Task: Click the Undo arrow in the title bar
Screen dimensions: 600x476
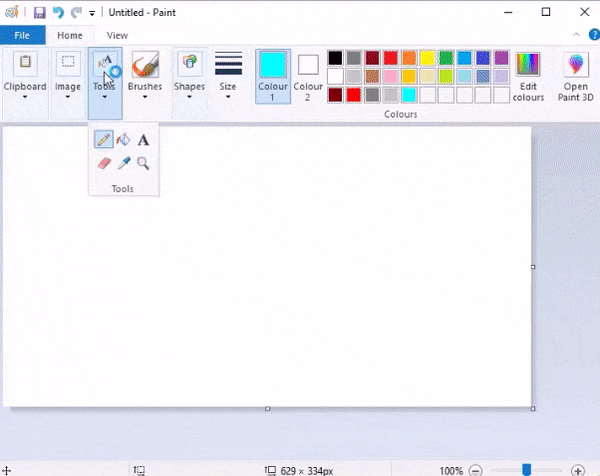Action: pyautogui.click(x=58, y=13)
